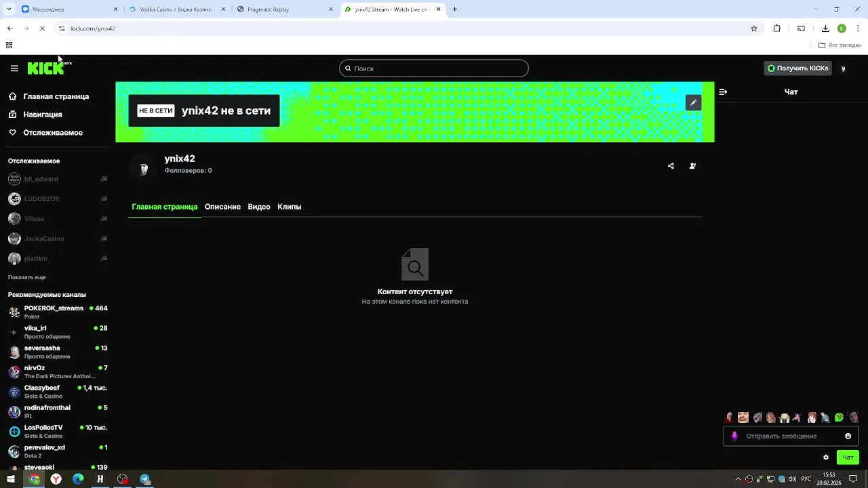Open the browser downloads icon

coord(825,28)
